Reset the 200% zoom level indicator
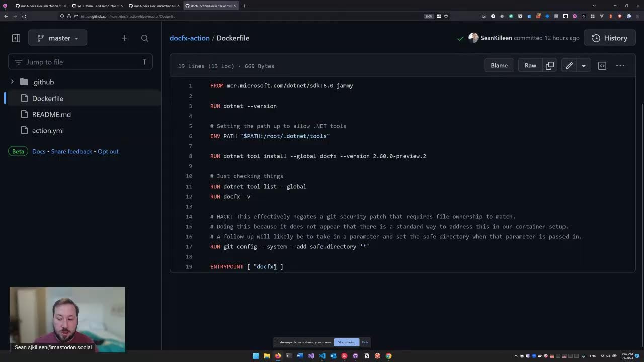 click(x=429, y=16)
